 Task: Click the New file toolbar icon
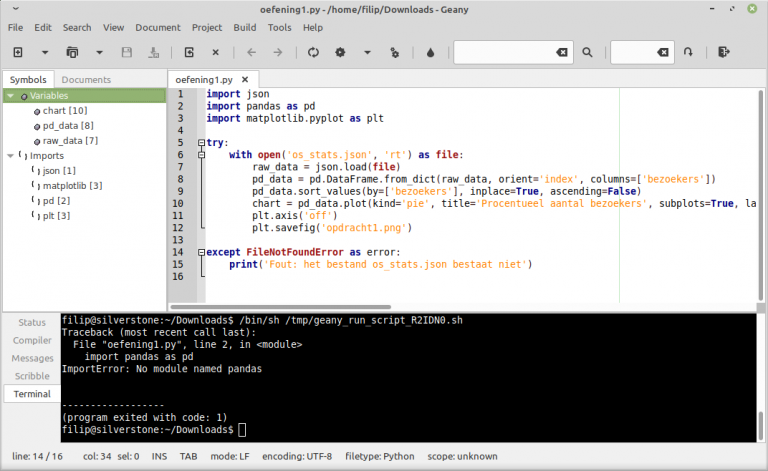pyautogui.click(x=18, y=52)
